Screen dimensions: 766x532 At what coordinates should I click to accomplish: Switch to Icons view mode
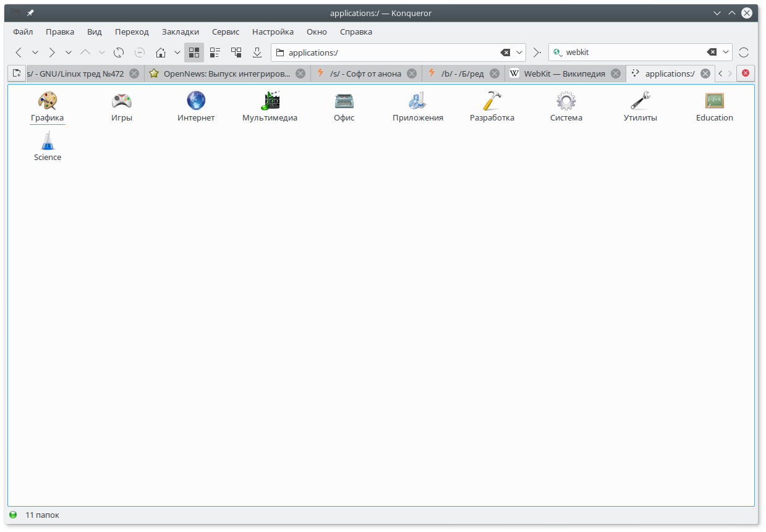coord(194,53)
